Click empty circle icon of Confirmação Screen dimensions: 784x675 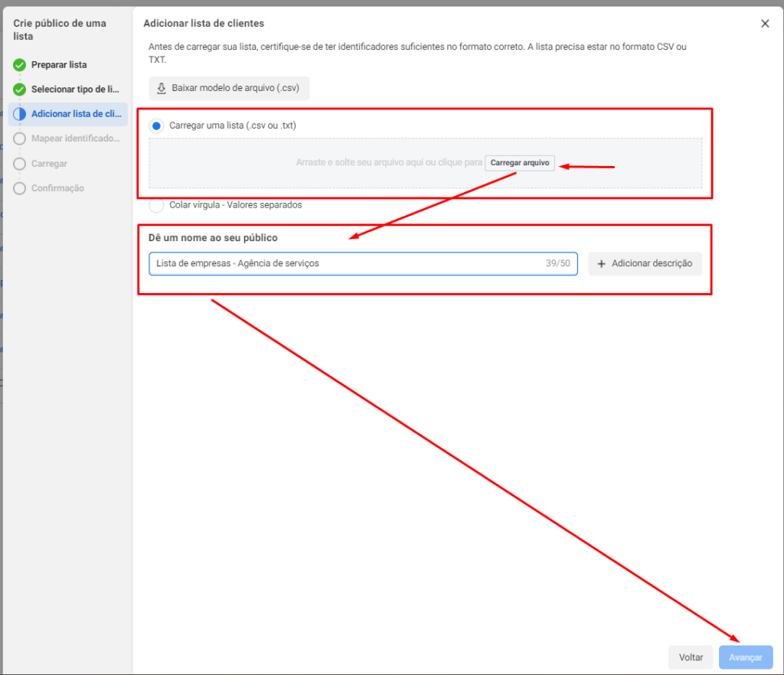19,188
